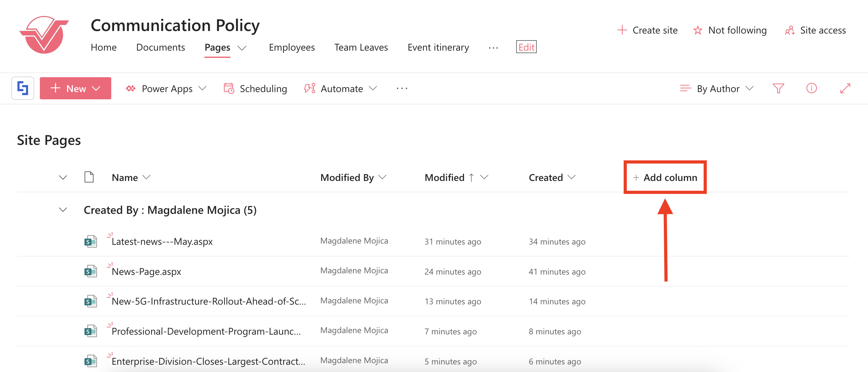
Task: Open the app launcher icon beside New
Action: 22,88
